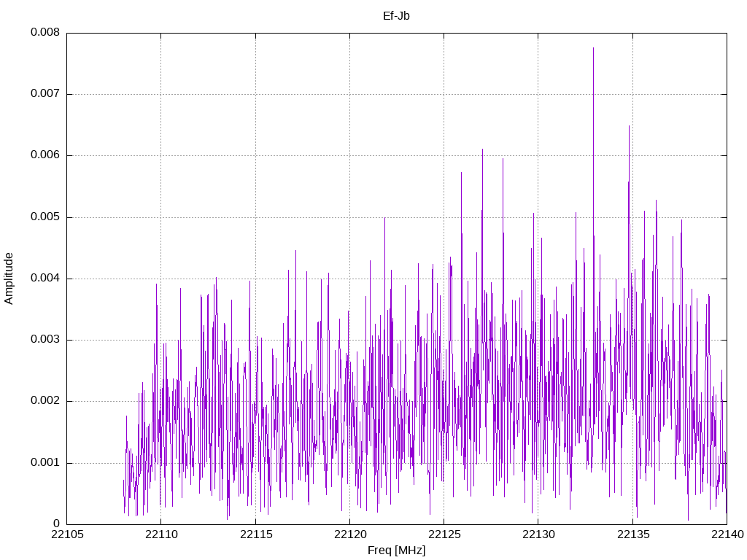Click the x-axis tick label 22105
747x560 pixels.
[x=66, y=534]
